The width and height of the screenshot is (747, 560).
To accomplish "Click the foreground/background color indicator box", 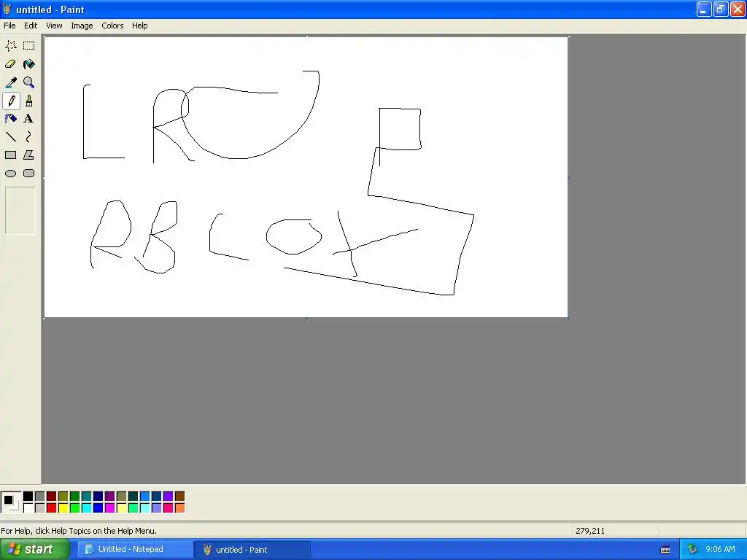I will click(11, 502).
